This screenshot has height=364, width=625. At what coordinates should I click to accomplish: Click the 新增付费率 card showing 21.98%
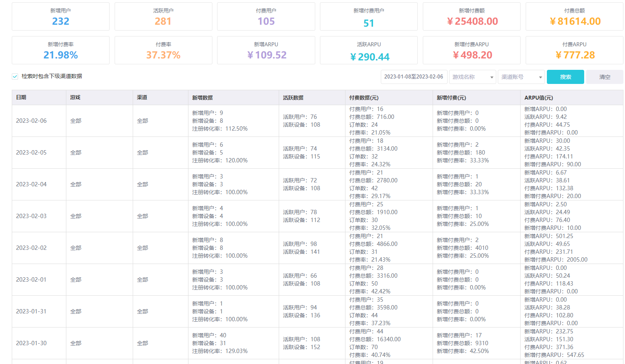[60, 50]
